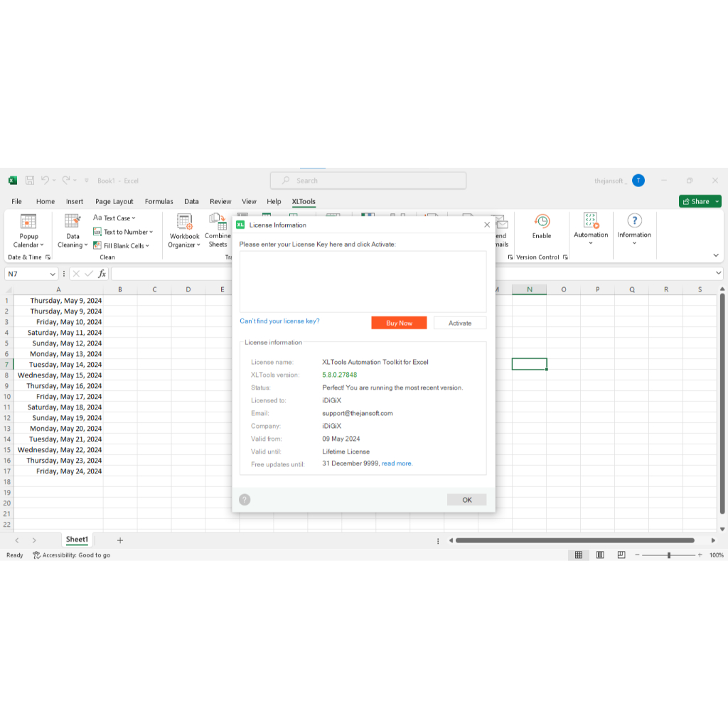Open "Can't find your license key?" link
The height and width of the screenshot is (728, 728).
click(279, 321)
